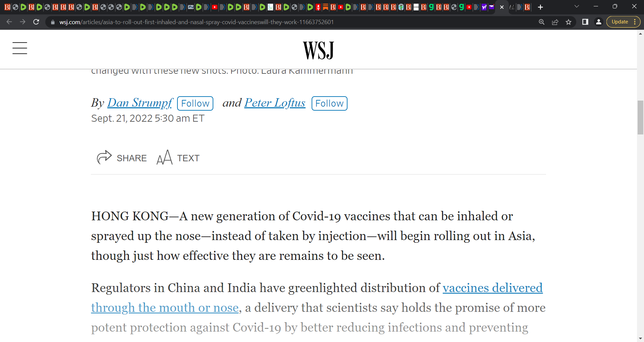Open Dan Strumpf author link

140,103
